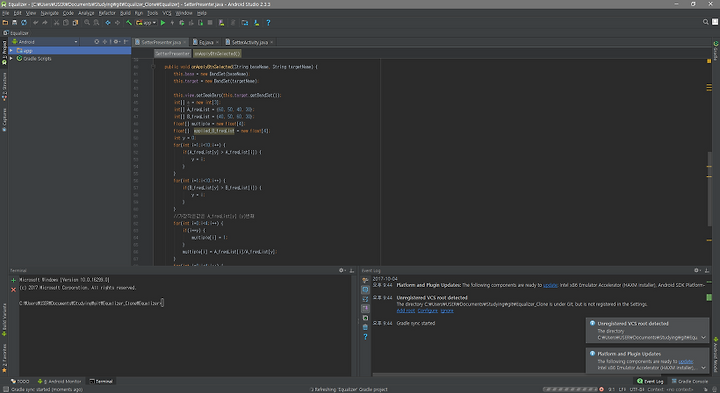Click the Paste toolbar icon

click(x=75, y=22)
